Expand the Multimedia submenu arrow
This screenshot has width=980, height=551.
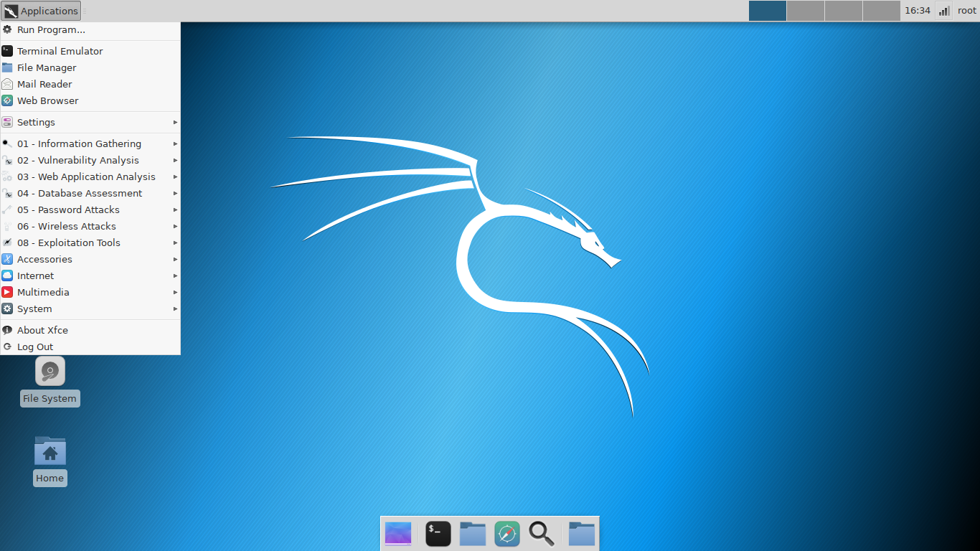[x=175, y=292]
